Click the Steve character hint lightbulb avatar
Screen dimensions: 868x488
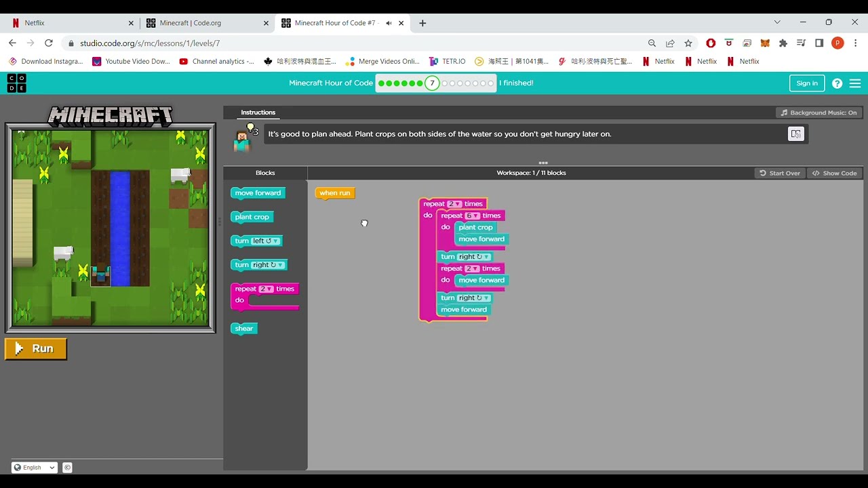tap(244, 138)
